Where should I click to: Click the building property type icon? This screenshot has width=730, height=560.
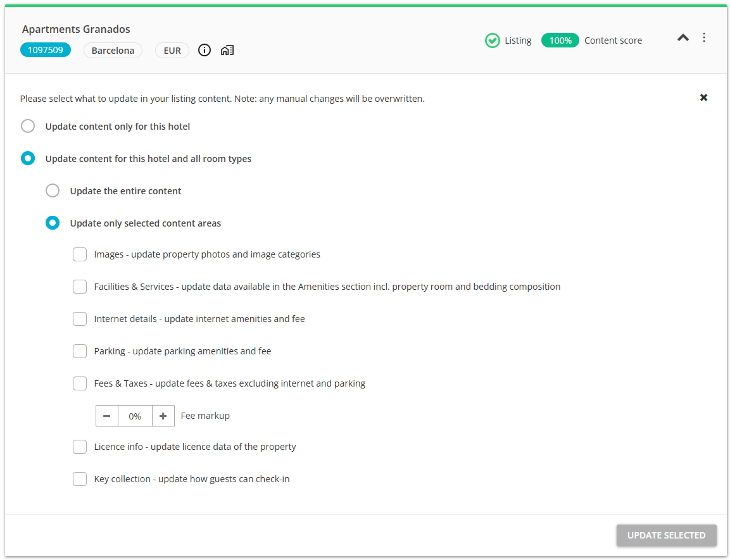click(227, 50)
